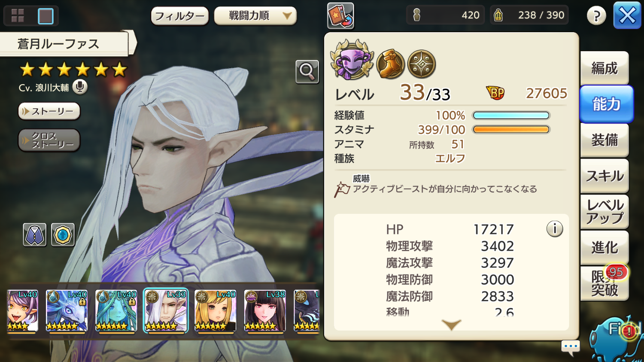Viewport: 644px width, 362px height.
Task: Switch to grid view layout
Action: click(x=18, y=15)
